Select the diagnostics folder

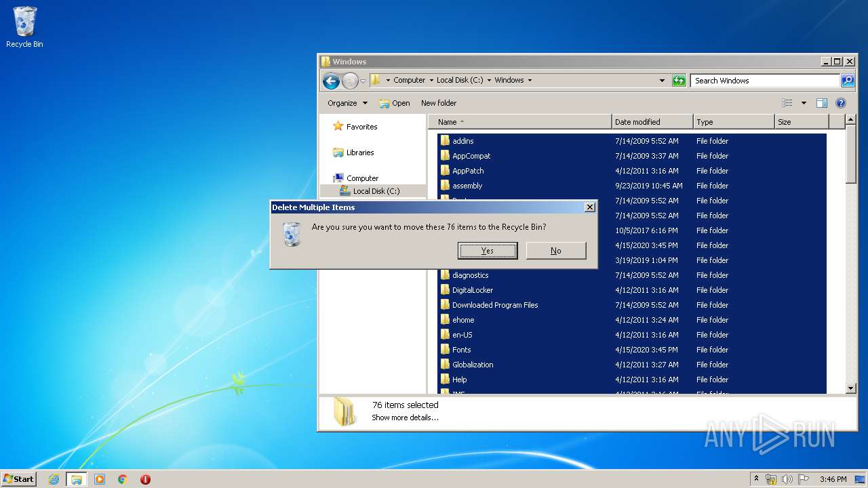470,275
